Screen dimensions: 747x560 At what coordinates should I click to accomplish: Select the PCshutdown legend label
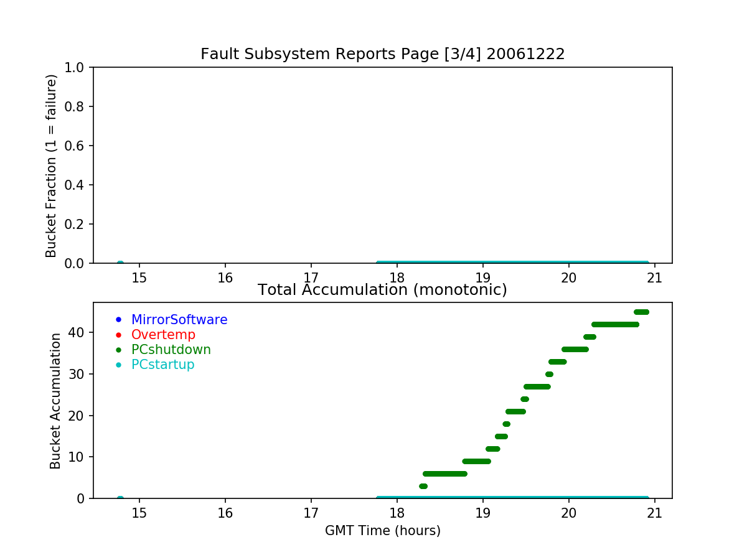coord(171,350)
